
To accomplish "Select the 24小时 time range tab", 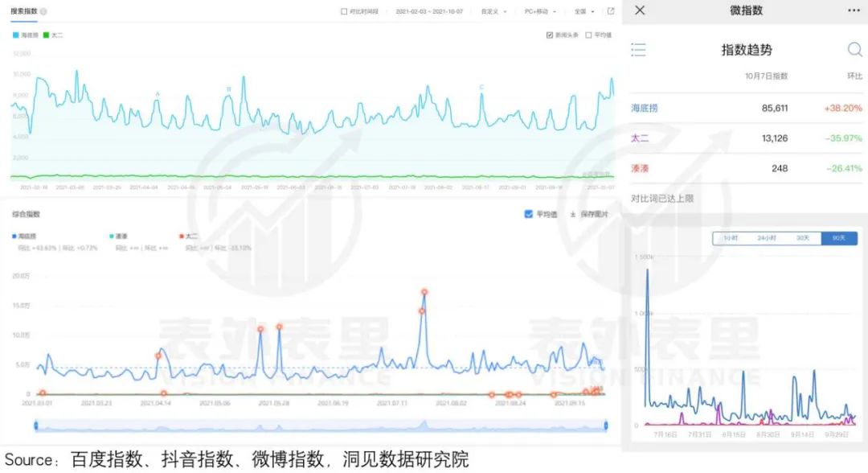I will click(766, 238).
